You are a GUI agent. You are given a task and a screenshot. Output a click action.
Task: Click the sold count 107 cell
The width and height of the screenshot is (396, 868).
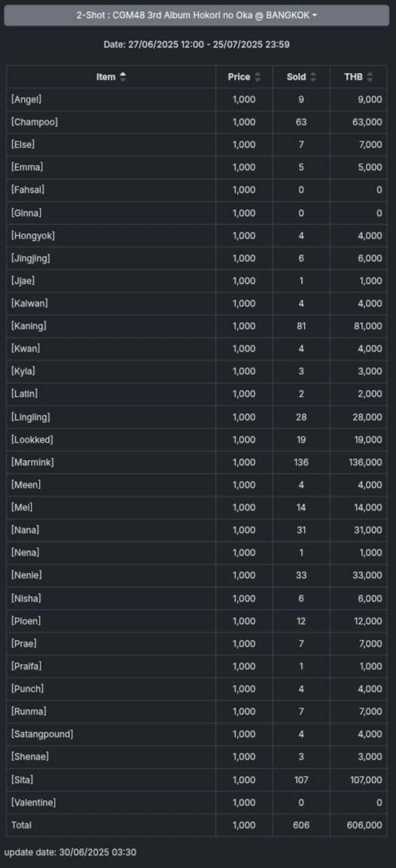[300, 779]
